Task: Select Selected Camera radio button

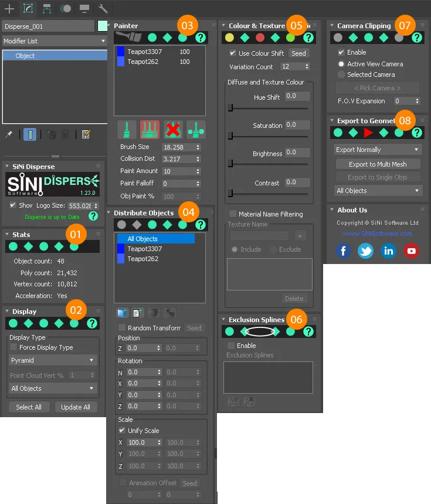Action: (x=341, y=75)
